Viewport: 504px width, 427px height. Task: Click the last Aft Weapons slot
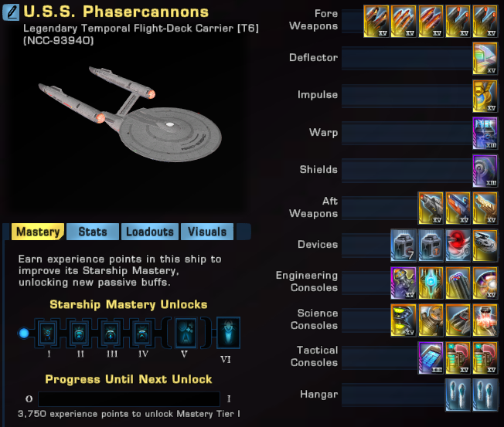485,208
